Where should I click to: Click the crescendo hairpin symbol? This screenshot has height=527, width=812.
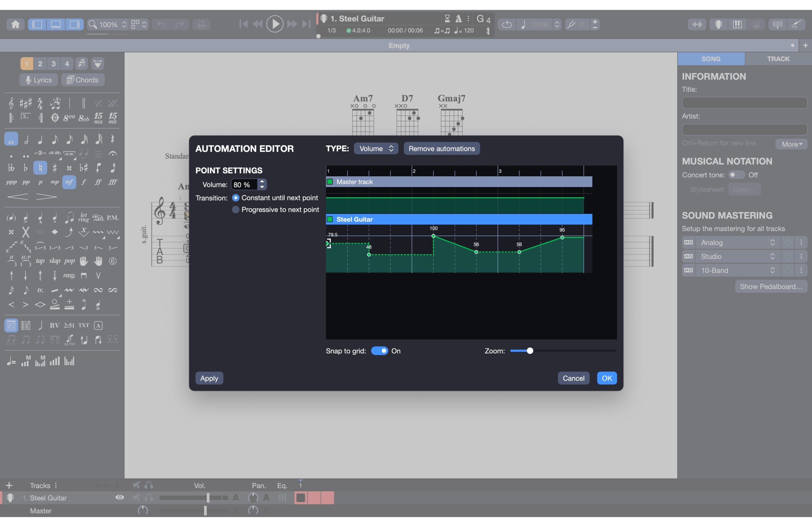pyautogui.click(x=18, y=197)
